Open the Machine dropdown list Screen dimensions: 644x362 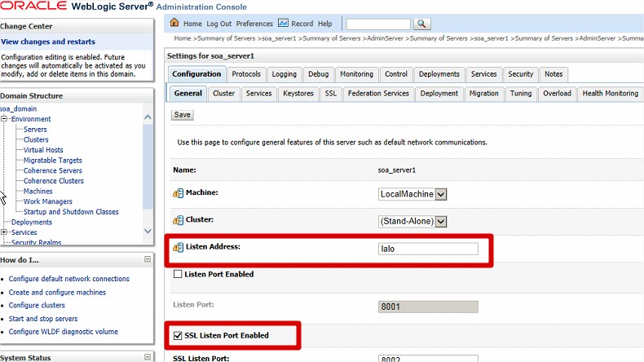click(441, 194)
